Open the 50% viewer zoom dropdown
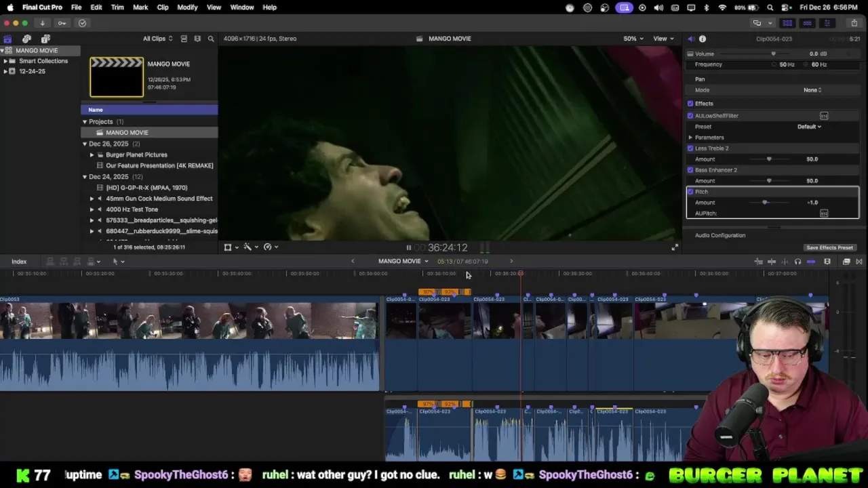This screenshot has width=868, height=488. [633, 39]
